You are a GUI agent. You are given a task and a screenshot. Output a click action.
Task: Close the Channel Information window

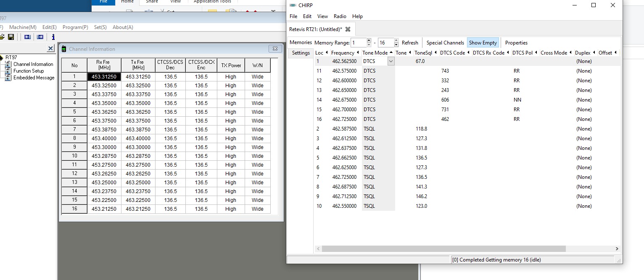[275, 49]
